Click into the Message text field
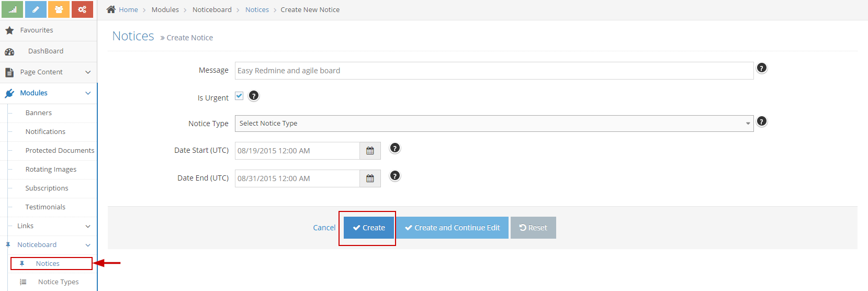The height and width of the screenshot is (291, 868). (493, 71)
